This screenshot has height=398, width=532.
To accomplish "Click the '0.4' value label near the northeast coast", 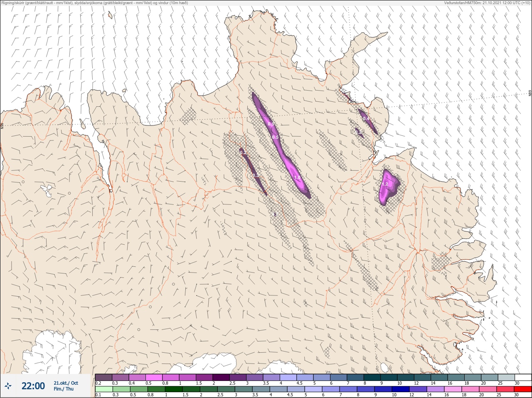I will click(x=366, y=119).
